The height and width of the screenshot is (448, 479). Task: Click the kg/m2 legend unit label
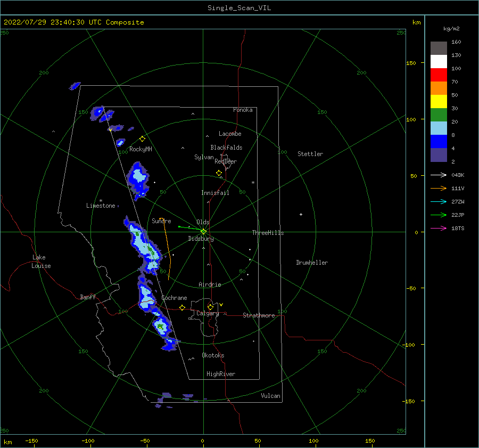point(451,29)
